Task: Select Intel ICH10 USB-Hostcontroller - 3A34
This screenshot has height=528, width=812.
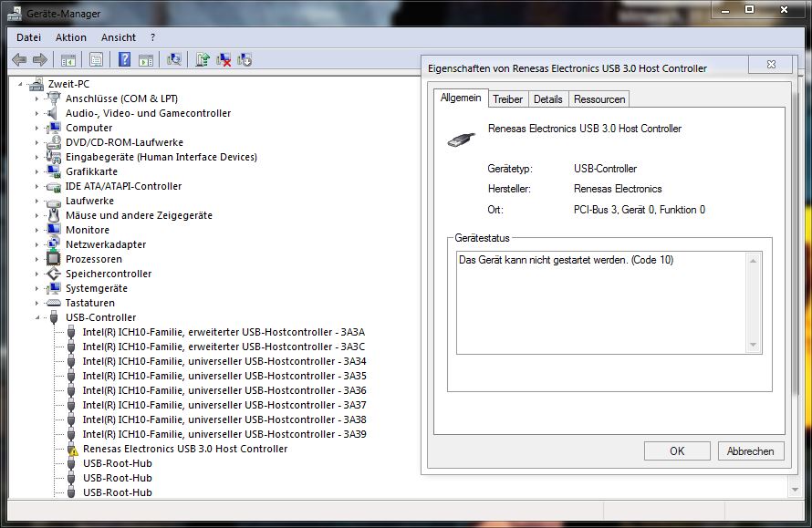Action: (x=224, y=361)
